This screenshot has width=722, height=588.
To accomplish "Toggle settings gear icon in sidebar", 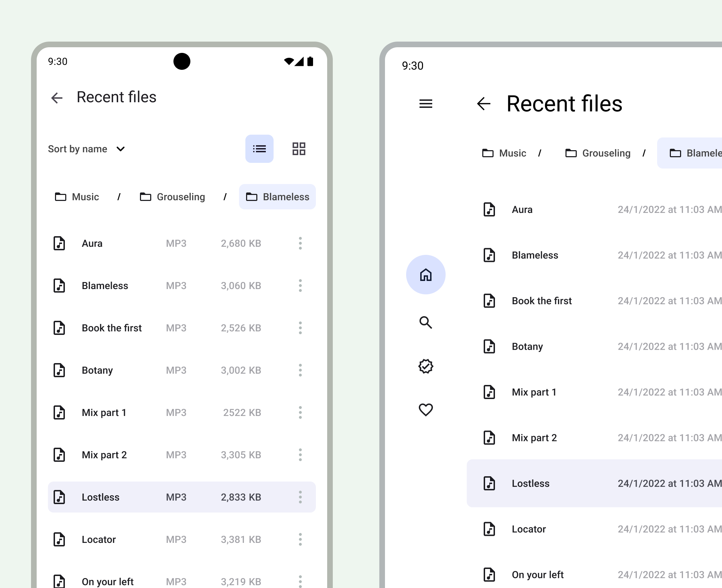I will (426, 366).
